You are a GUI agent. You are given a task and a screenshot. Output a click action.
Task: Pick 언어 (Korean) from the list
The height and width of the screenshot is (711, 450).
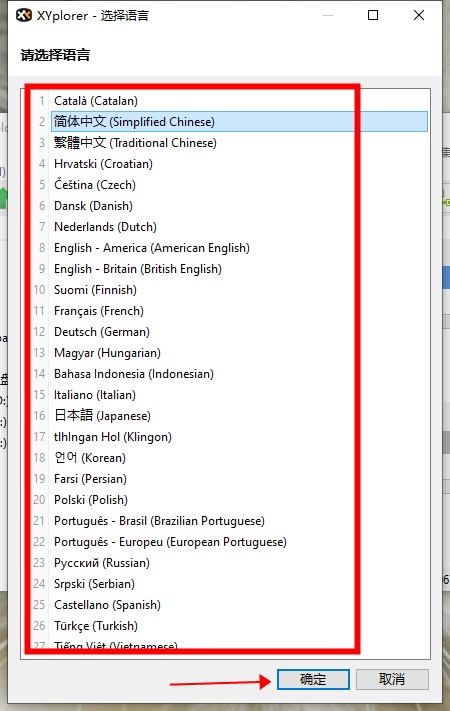coord(90,458)
